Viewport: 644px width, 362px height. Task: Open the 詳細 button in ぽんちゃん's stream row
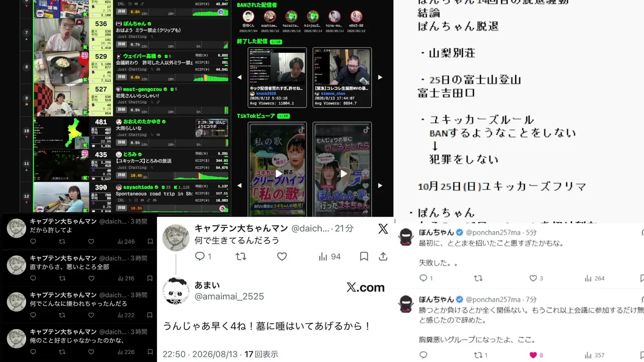click(x=121, y=45)
